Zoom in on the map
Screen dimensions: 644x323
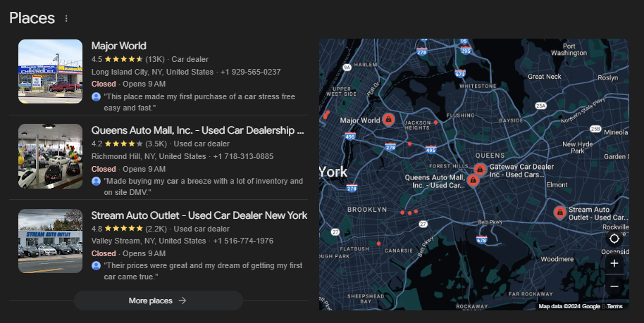tap(614, 263)
